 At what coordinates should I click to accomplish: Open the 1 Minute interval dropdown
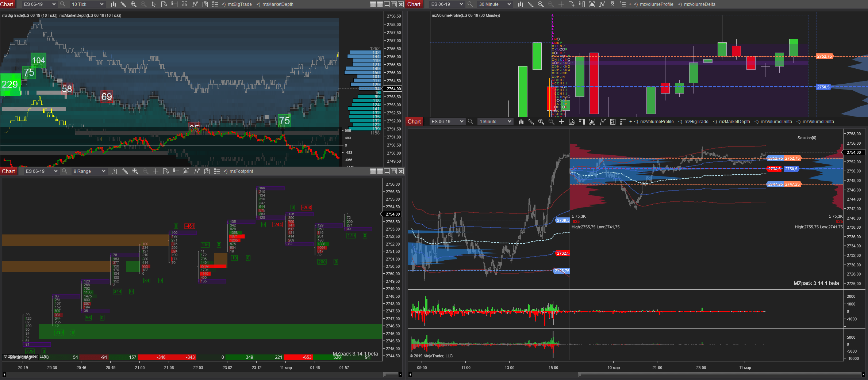(495, 122)
